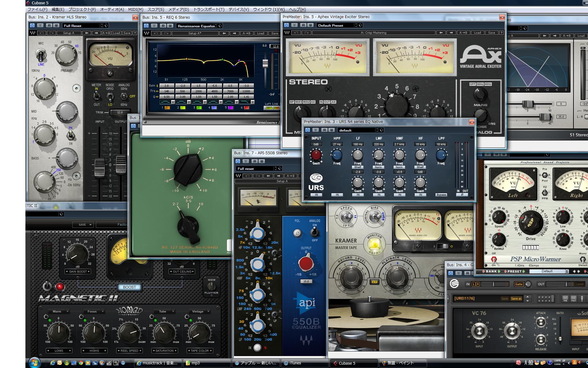Open MIDI(M) menu
This screenshot has height=368, width=588.
[136, 10]
